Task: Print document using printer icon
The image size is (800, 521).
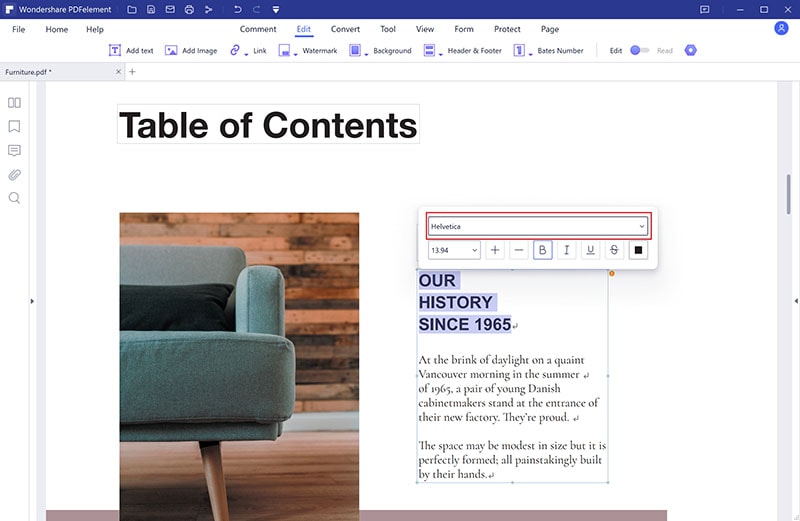Action: (x=189, y=9)
